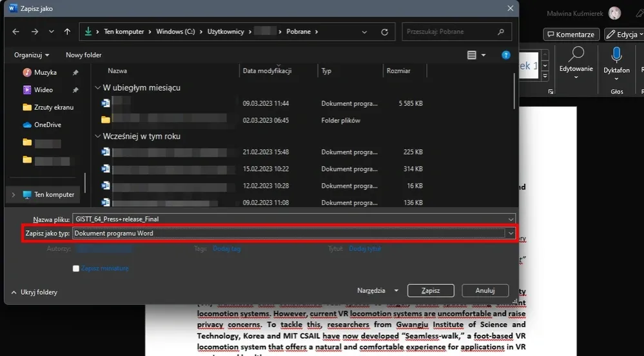Click Anuluj to cancel saving

[x=484, y=291]
